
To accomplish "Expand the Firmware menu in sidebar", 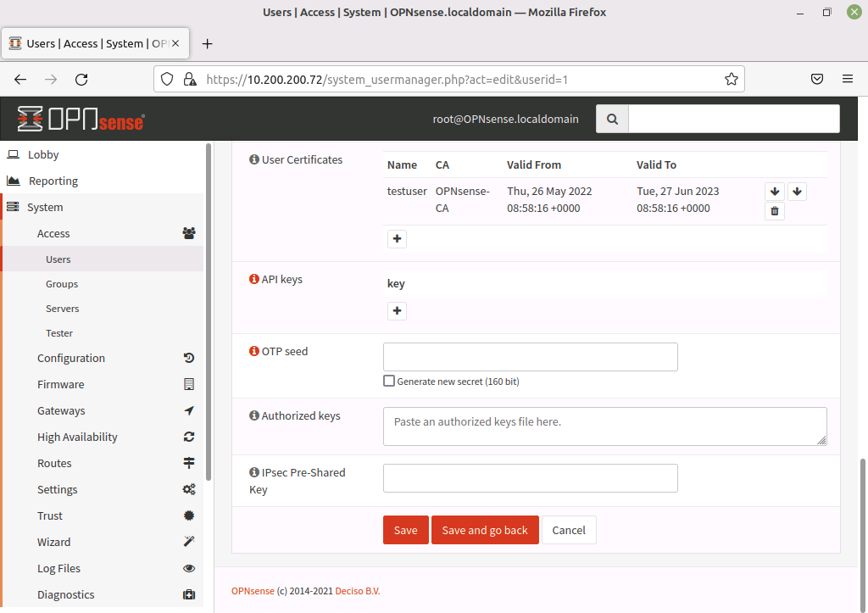I will coord(61,384).
